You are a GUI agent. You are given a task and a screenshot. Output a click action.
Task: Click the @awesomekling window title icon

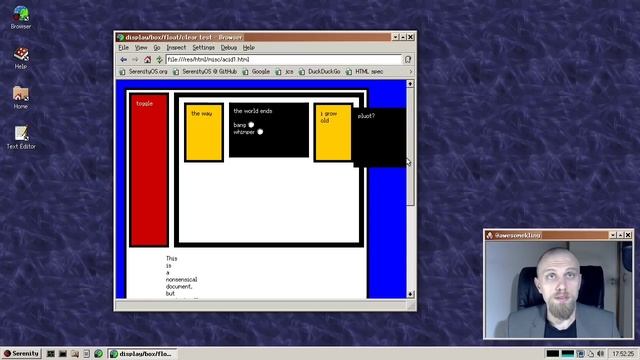[x=490, y=235]
